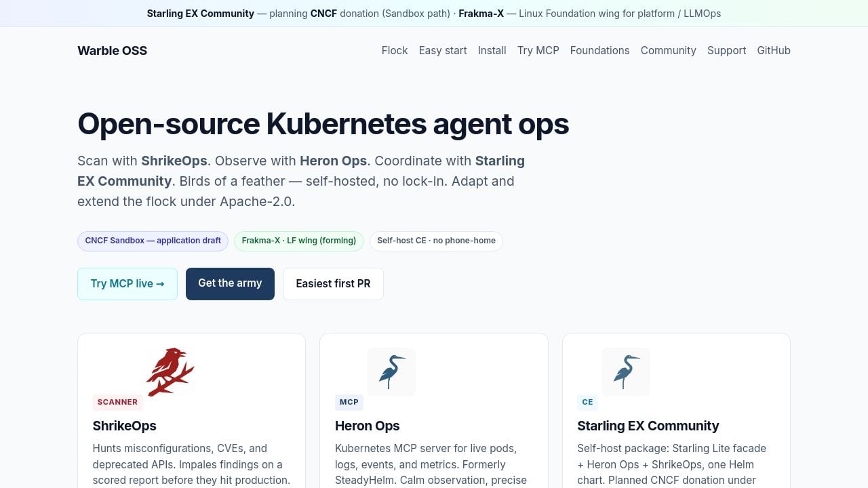Screen dimensions: 868x488
Task: Click the MCP tag on the Heron Ops card
Action: [349, 402]
